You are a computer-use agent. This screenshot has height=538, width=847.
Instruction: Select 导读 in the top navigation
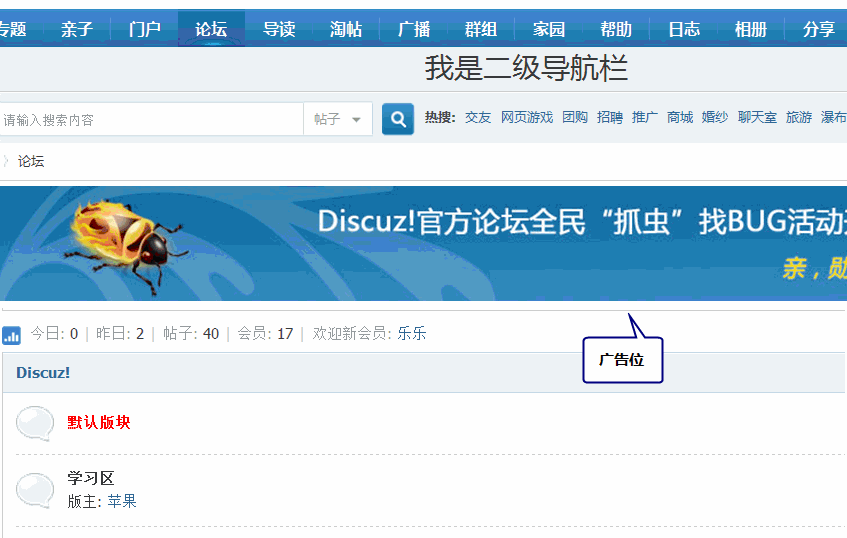point(279,29)
